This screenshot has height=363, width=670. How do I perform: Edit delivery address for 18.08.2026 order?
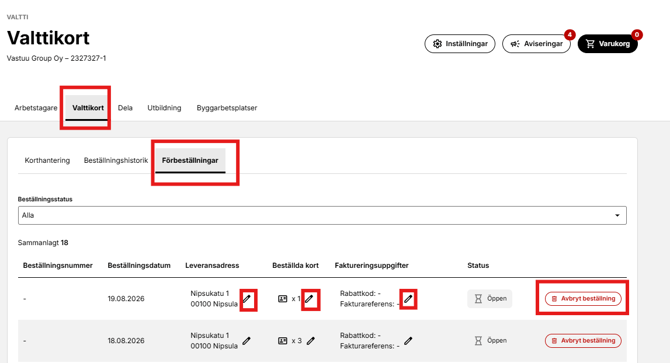[x=247, y=340]
